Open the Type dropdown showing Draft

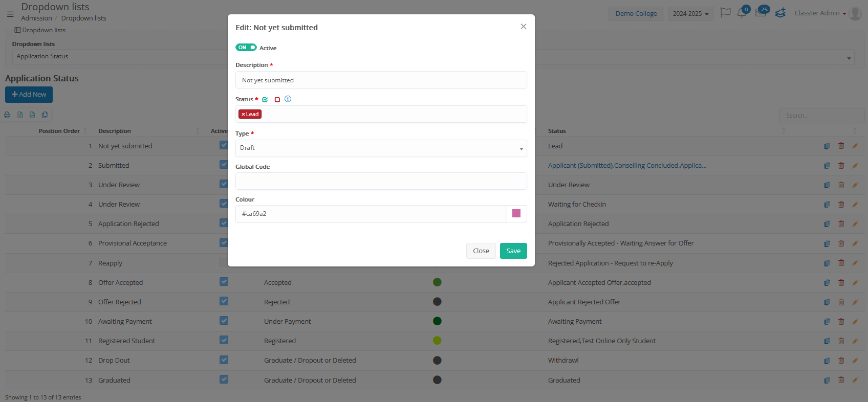pyautogui.click(x=381, y=148)
